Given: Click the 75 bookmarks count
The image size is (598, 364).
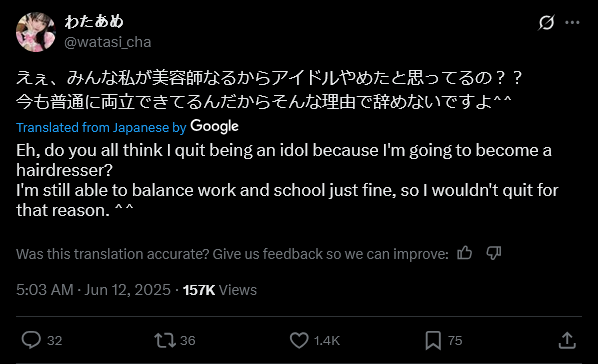Looking at the screenshot, I should click(x=455, y=340).
